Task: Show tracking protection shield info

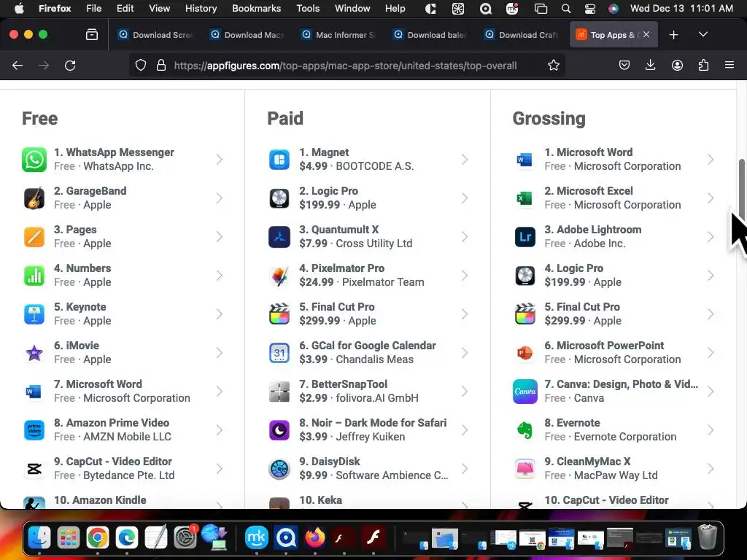Action: pos(141,65)
